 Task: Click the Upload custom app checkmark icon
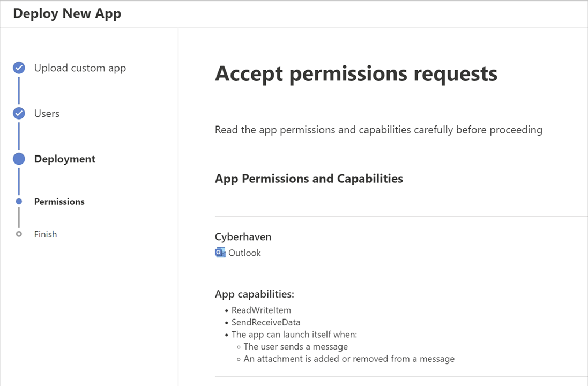point(19,68)
